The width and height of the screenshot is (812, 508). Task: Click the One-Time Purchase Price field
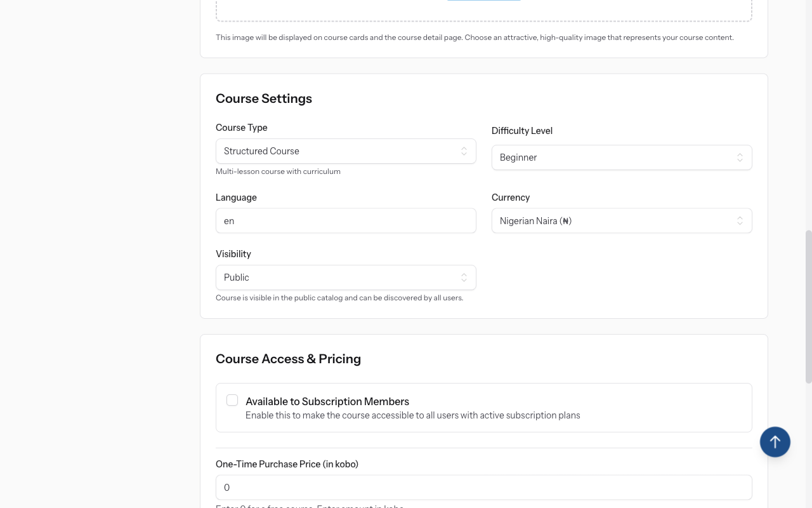point(484,487)
